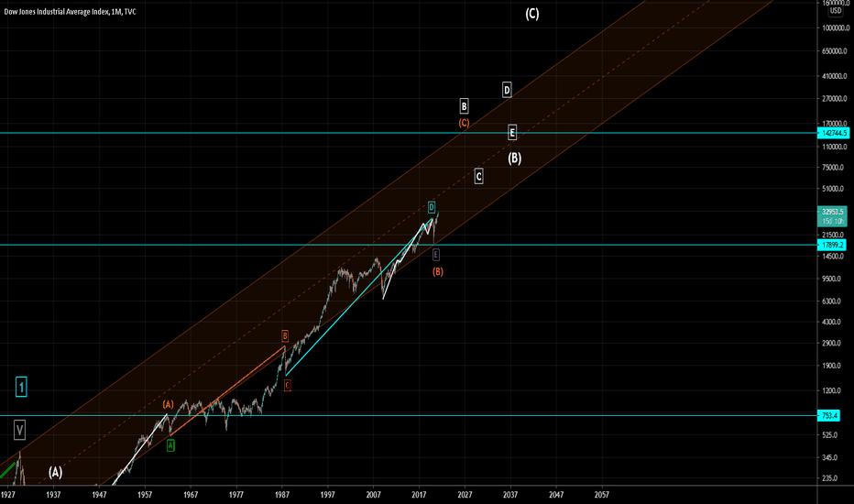Click the 1000000.0 price scale value
Viewport: 854px width, 504px height.
coord(834,27)
